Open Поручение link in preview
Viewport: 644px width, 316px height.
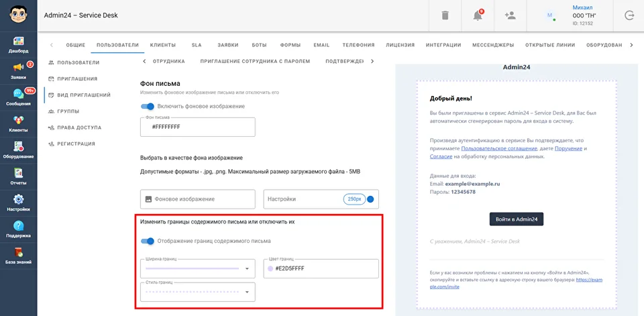(568, 148)
